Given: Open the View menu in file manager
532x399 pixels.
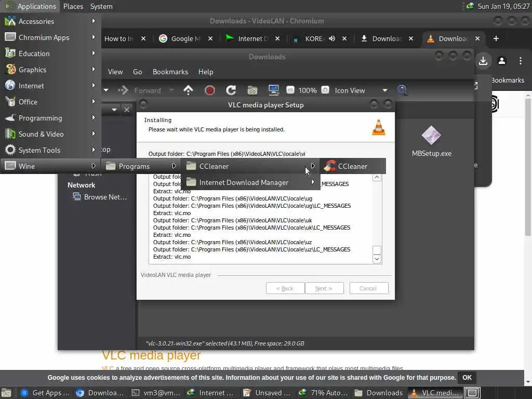Looking at the screenshot, I should pyautogui.click(x=115, y=72).
